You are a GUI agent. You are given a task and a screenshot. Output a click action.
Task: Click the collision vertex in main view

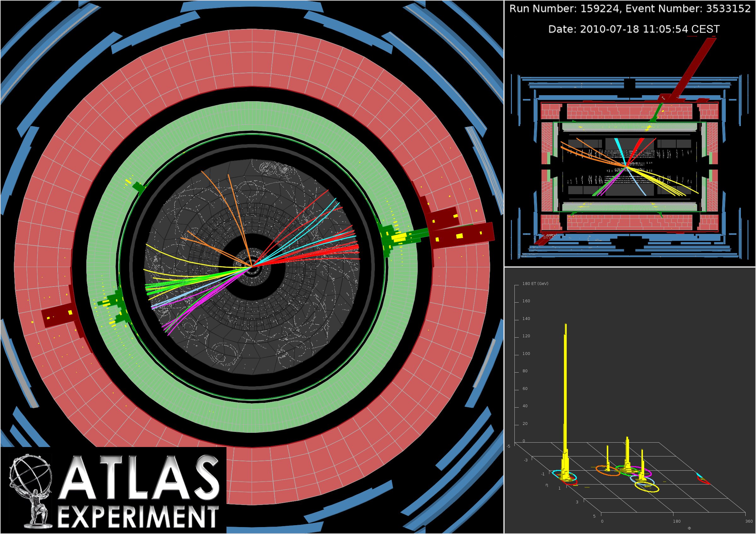tap(252, 266)
